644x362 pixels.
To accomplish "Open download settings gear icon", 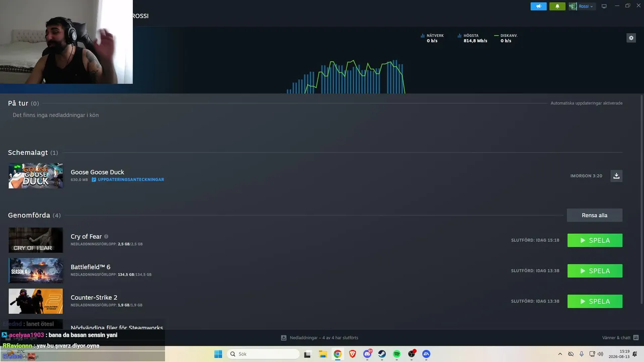I will [x=631, y=38].
